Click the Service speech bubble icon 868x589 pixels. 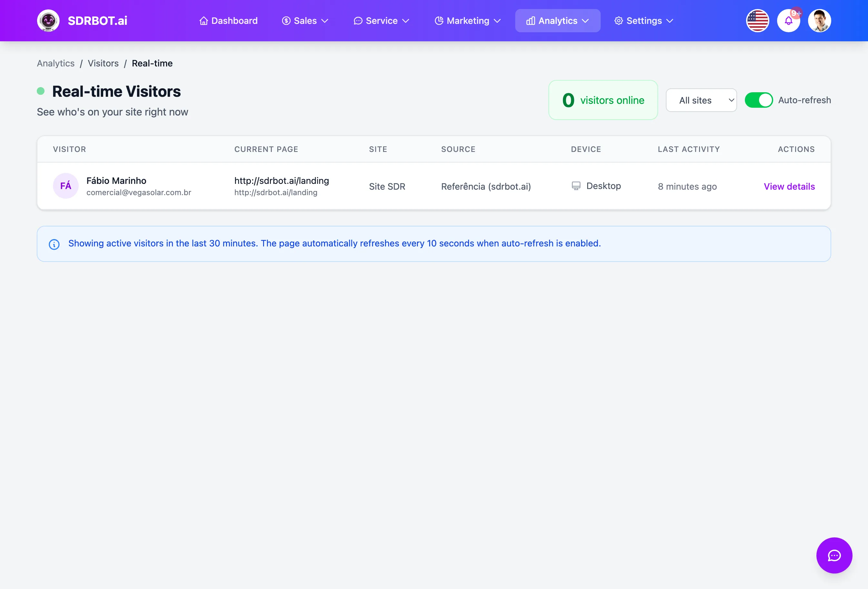(x=358, y=21)
